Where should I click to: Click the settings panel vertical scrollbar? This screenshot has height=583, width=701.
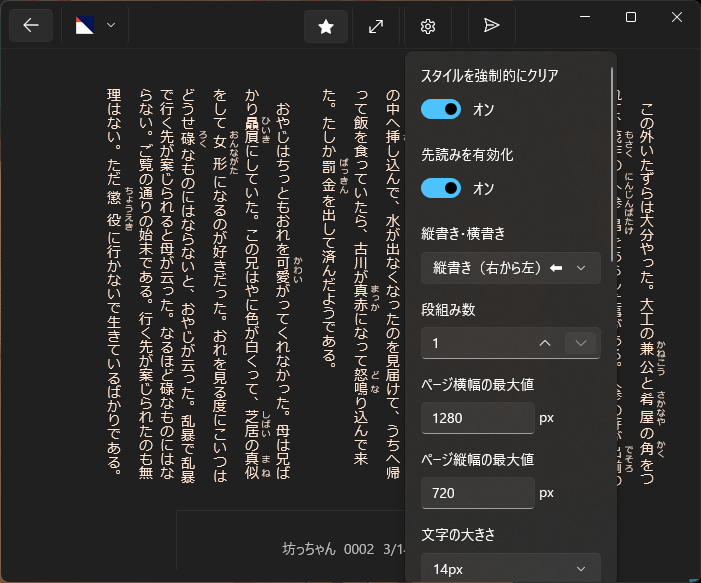click(x=612, y=165)
